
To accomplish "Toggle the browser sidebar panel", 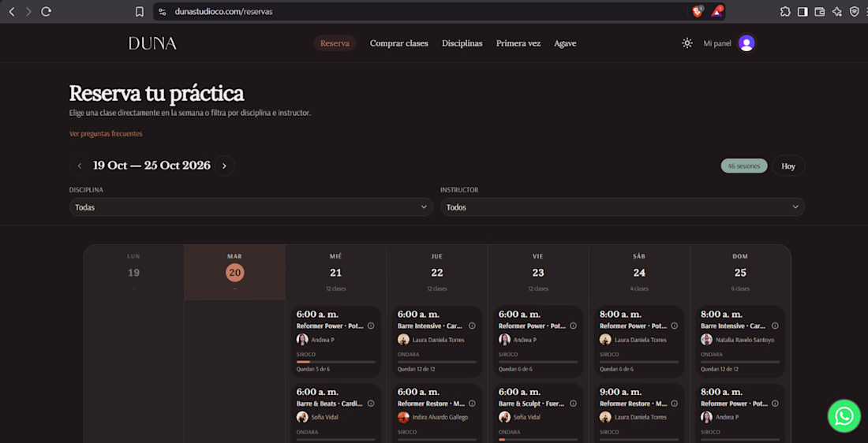I will coord(803,12).
